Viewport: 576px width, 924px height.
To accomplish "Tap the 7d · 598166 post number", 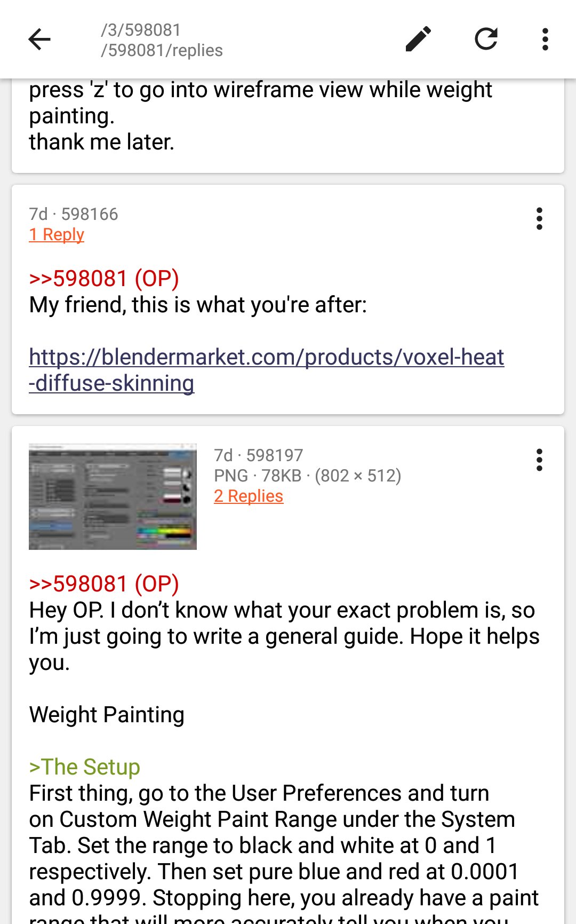I will click(74, 214).
